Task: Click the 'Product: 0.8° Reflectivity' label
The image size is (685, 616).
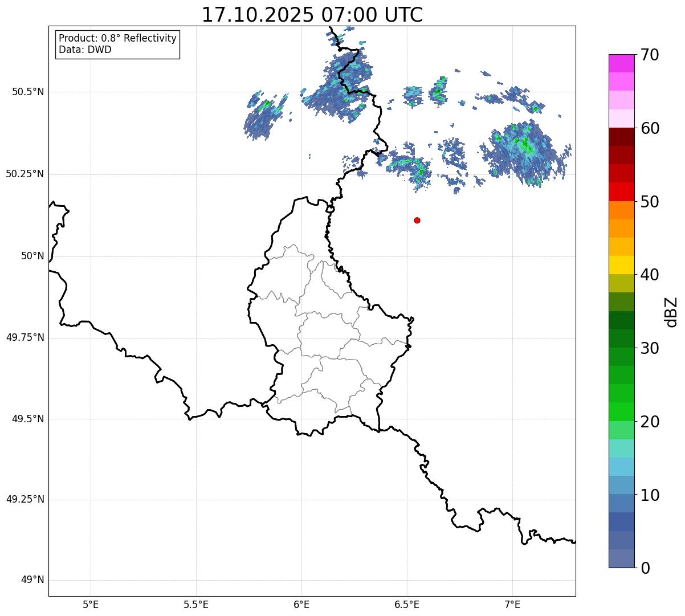Action: coord(118,38)
